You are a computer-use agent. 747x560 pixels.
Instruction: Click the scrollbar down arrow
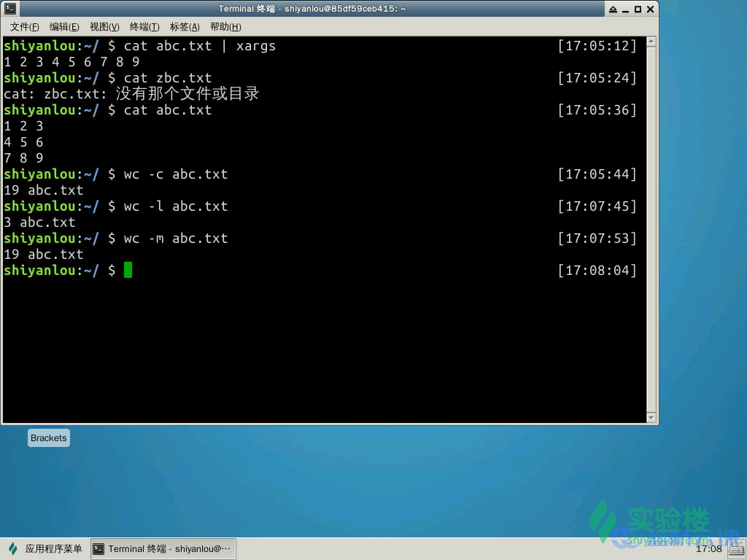pyautogui.click(x=651, y=418)
